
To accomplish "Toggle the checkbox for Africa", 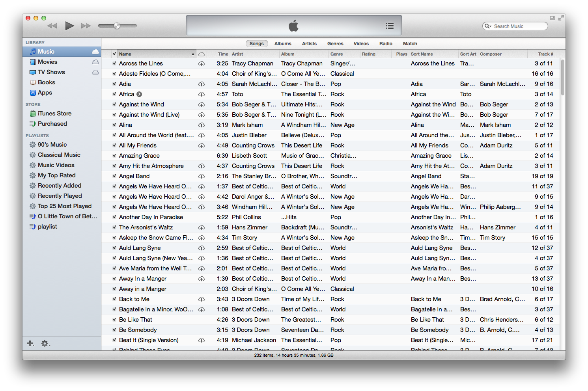I will pyautogui.click(x=114, y=94).
